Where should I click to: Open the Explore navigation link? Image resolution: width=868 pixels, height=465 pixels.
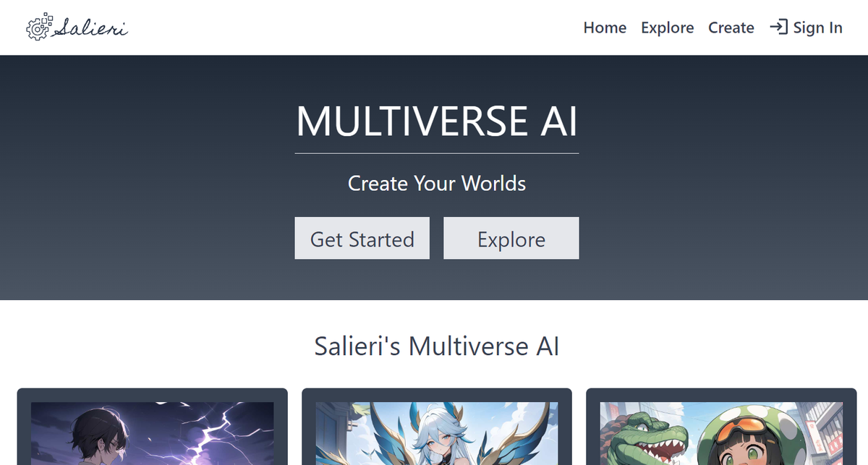pos(667,27)
